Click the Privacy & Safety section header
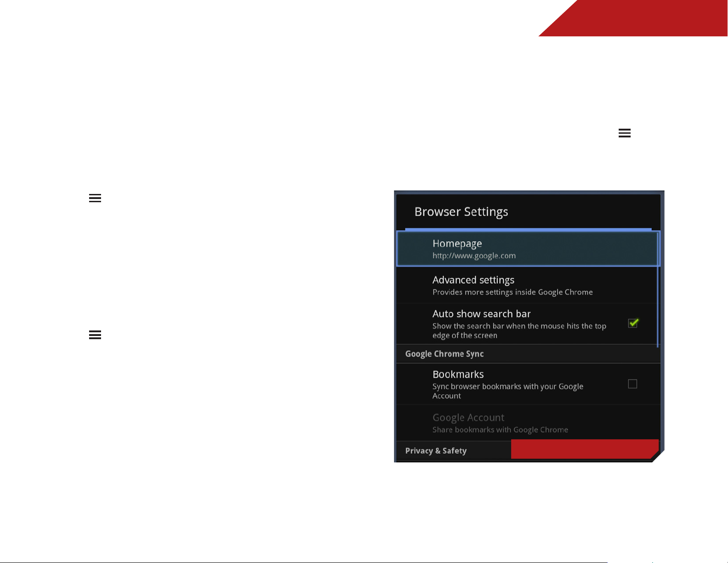728x563 pixels. (x=436, y=451)
